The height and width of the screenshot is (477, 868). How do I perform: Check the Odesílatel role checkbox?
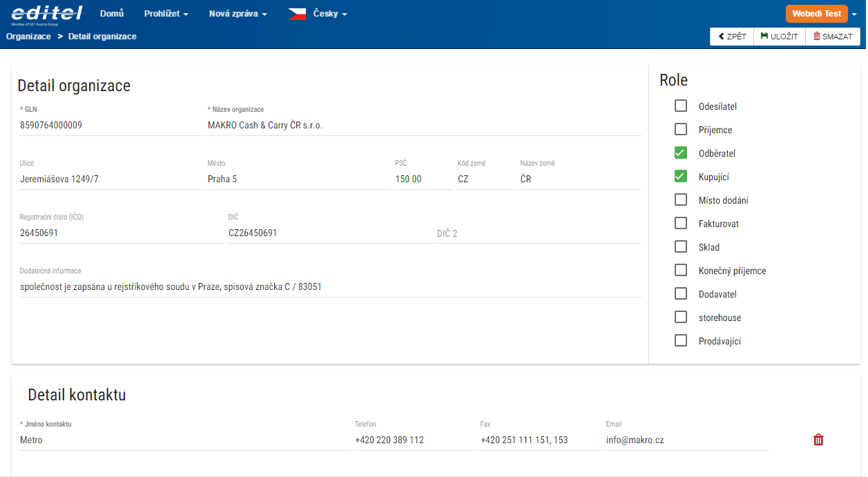click(x=681, y=106)
